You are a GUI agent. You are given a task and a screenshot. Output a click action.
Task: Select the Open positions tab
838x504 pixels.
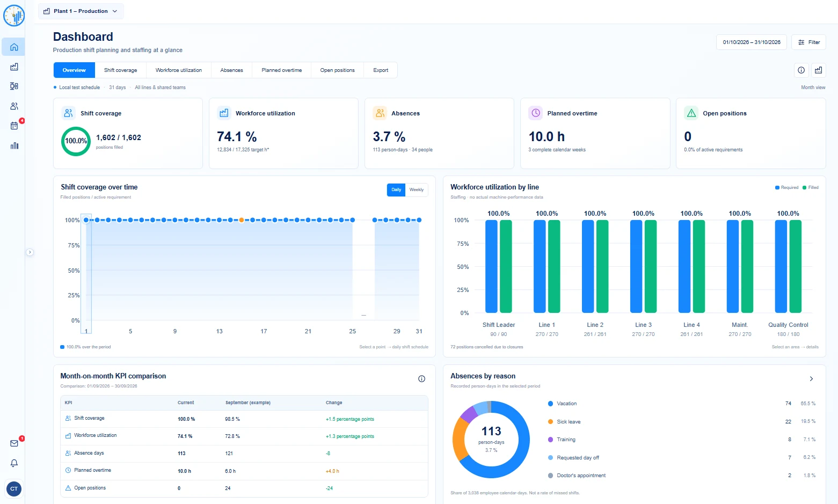pos(338,70)
